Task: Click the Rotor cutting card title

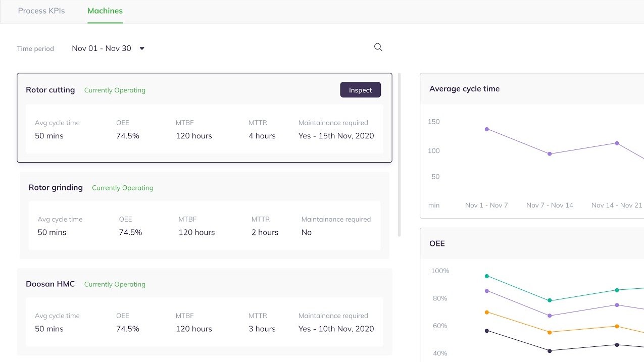Action: point(51,90)
